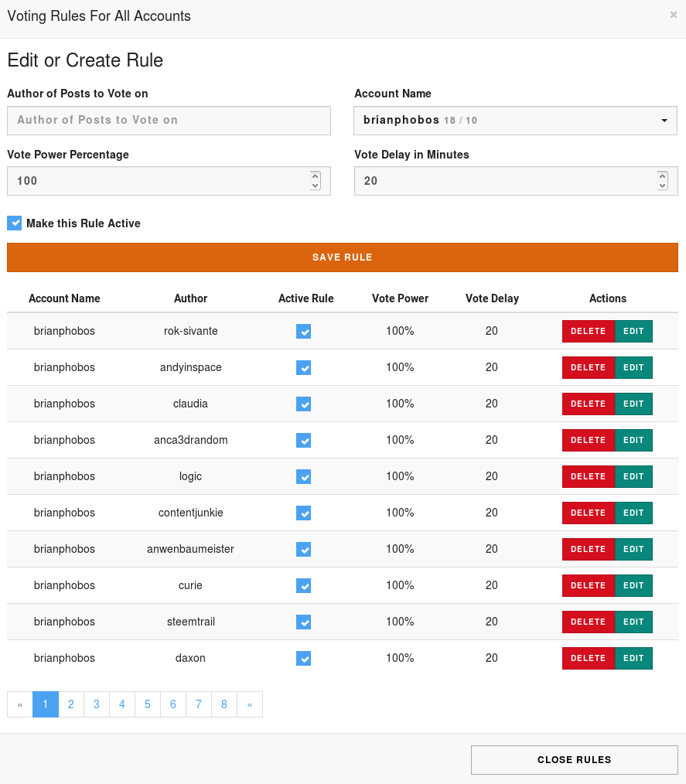Click the Account Name column header
Screen dimensions: 686x784
pyautogui.click(x=64, y=298)
